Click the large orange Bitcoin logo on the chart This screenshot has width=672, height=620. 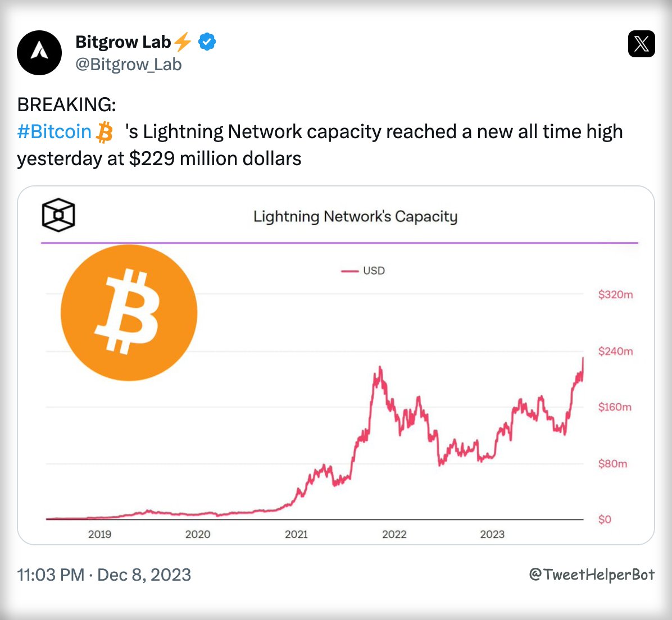(129, 313)
